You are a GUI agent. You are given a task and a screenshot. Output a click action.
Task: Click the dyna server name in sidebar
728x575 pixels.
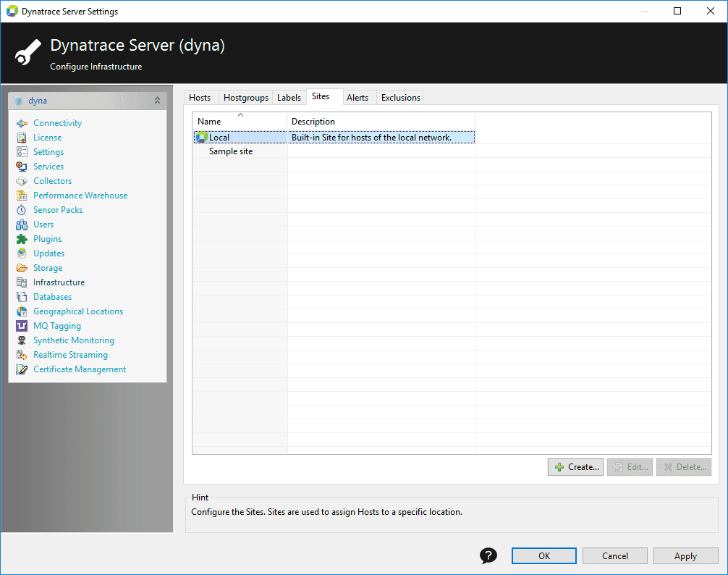(x=38, y=101)
